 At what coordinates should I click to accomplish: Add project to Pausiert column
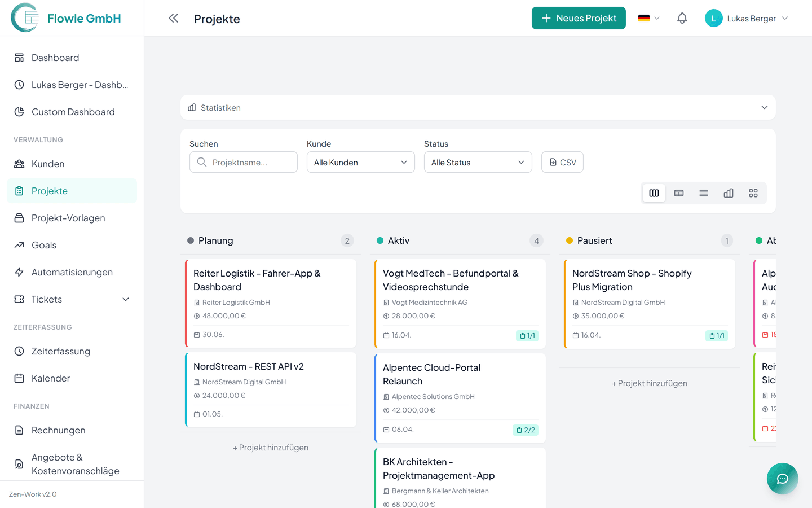649,383
